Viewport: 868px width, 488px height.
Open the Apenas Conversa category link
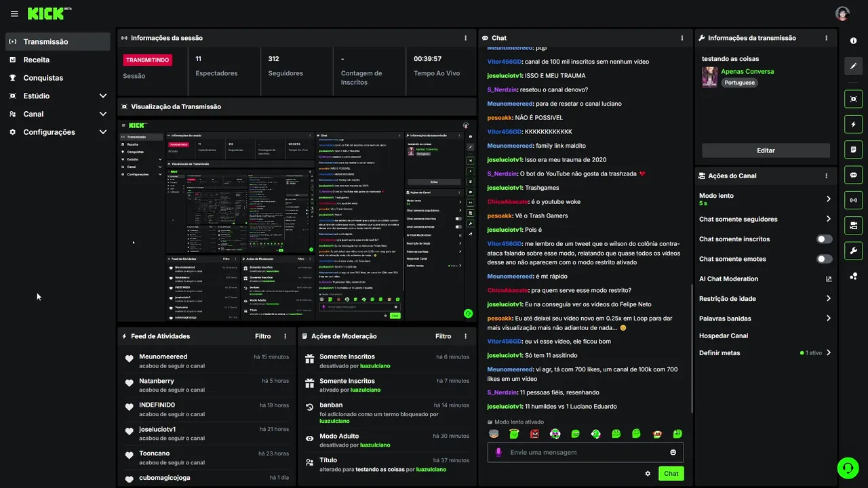click(x=747, y=71)
